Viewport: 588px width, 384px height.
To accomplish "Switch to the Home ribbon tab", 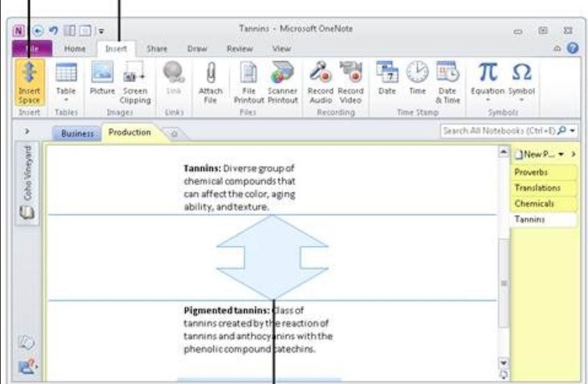I will pyautogui.click(x=74, y=49).
